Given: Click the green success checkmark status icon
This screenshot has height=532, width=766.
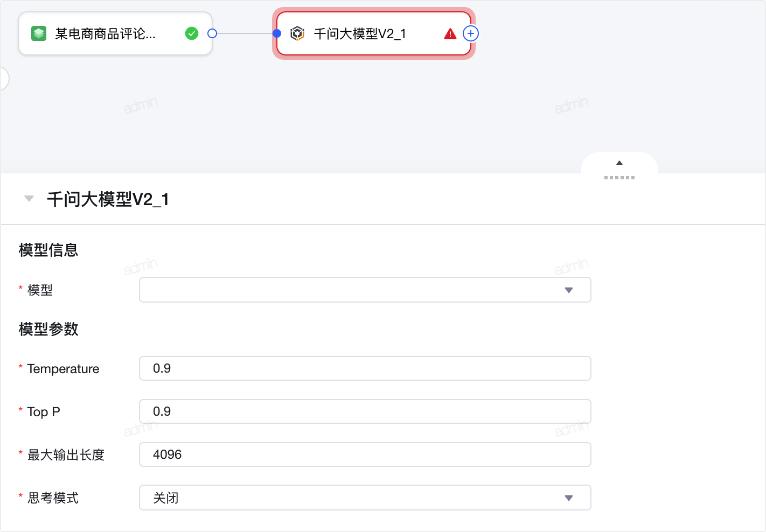Looking at the screenshot, I should pyautogui.click(x=192, y=34).
